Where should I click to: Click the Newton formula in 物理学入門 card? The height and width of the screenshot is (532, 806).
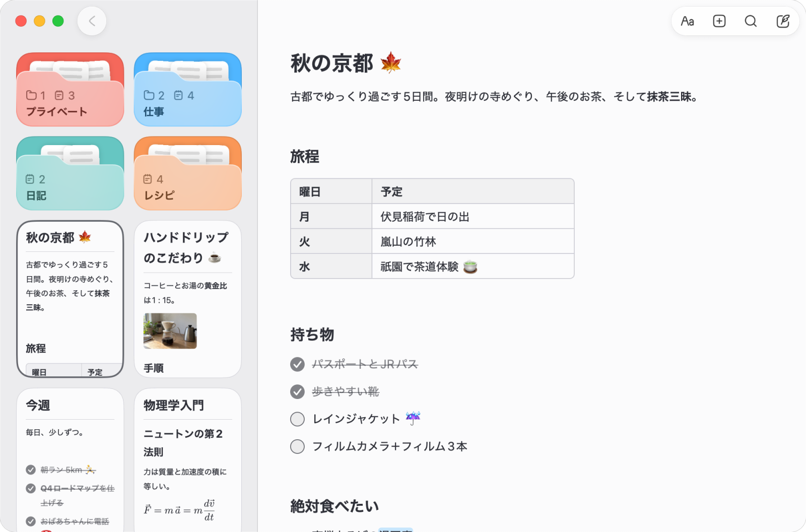tap(180, 510)
